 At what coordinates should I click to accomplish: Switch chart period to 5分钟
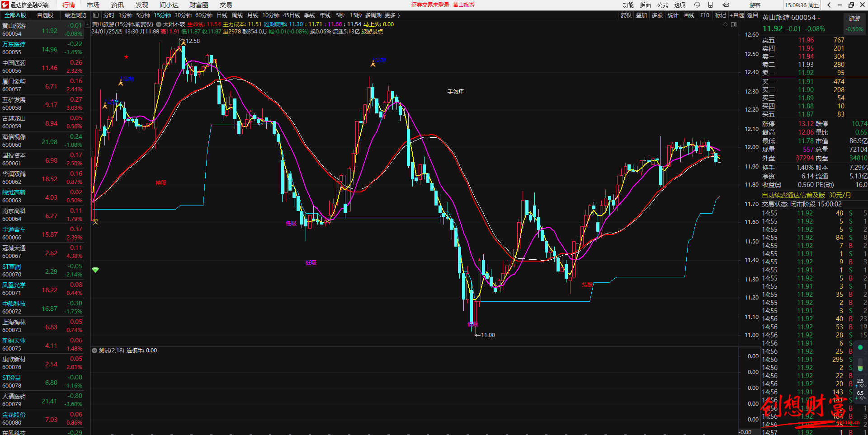(143, 15)
